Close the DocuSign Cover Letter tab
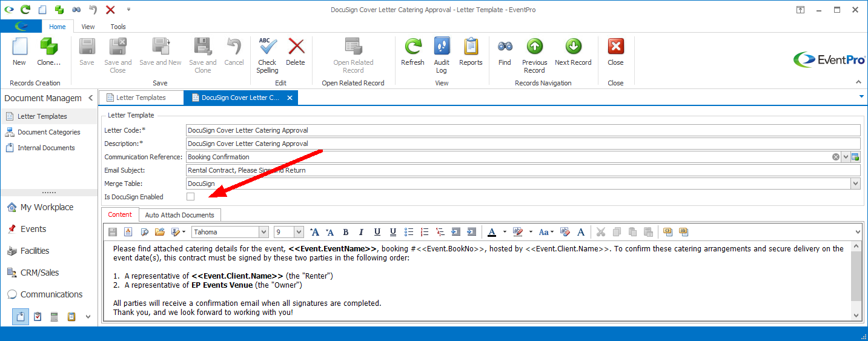The image size is (868, 341). coord(290,98)
